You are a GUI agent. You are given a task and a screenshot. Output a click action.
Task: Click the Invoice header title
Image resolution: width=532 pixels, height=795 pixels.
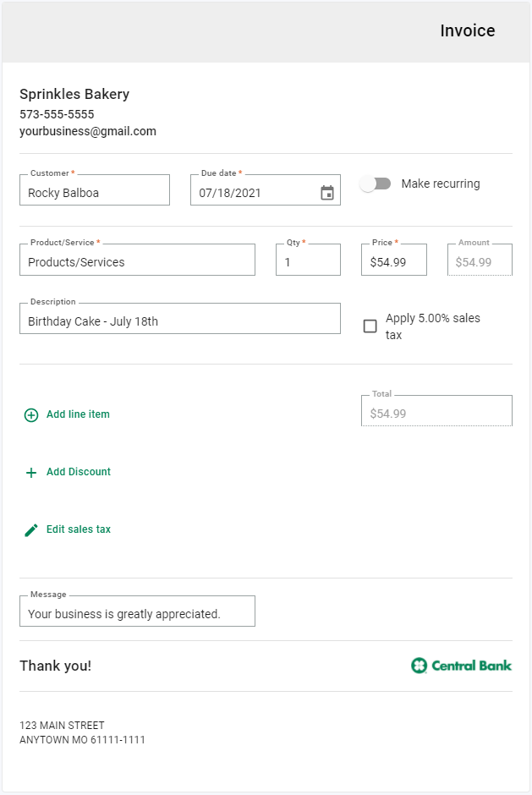[467, 30]
